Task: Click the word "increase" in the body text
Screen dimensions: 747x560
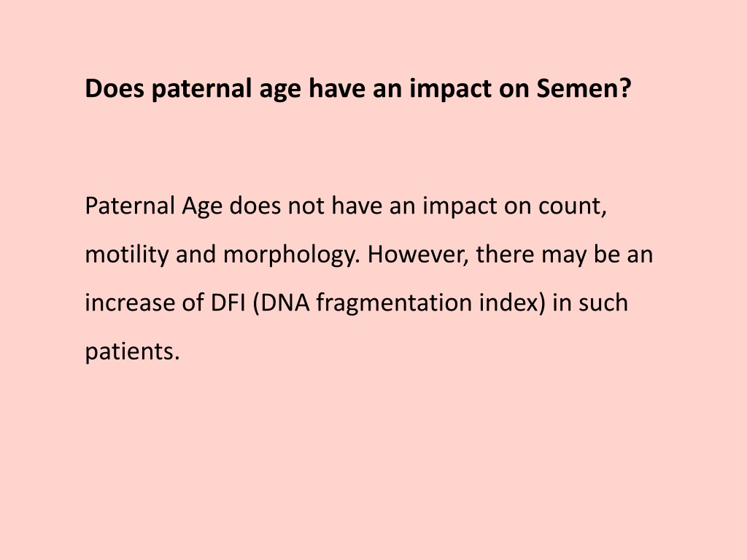Action: (x=130, y=303)
